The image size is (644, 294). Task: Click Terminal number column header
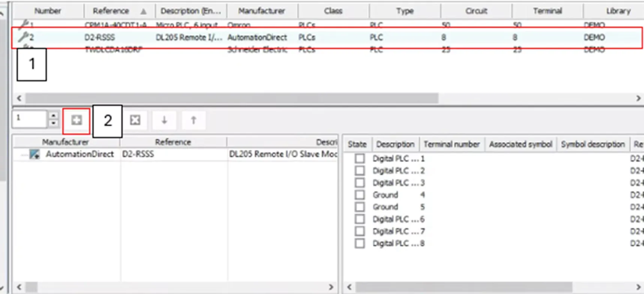(x=452, y=144)
